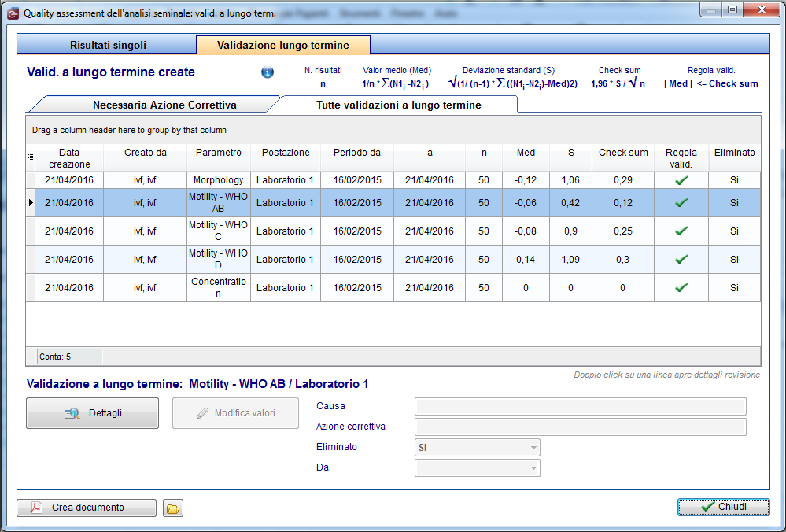This screenshot has height=532, width=786.
Task: Select the Motility - WHO AB cell
Action: click(x=219, y=202)
